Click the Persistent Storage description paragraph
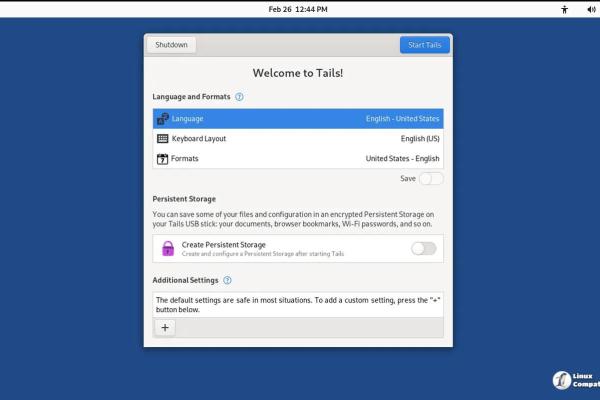Viewport: 600px width, 400px height. point(293,219)
